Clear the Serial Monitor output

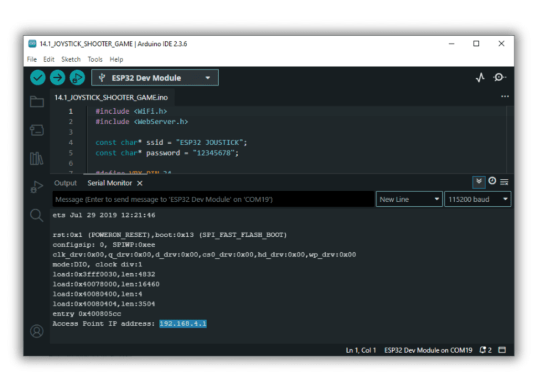coord(504,182)
